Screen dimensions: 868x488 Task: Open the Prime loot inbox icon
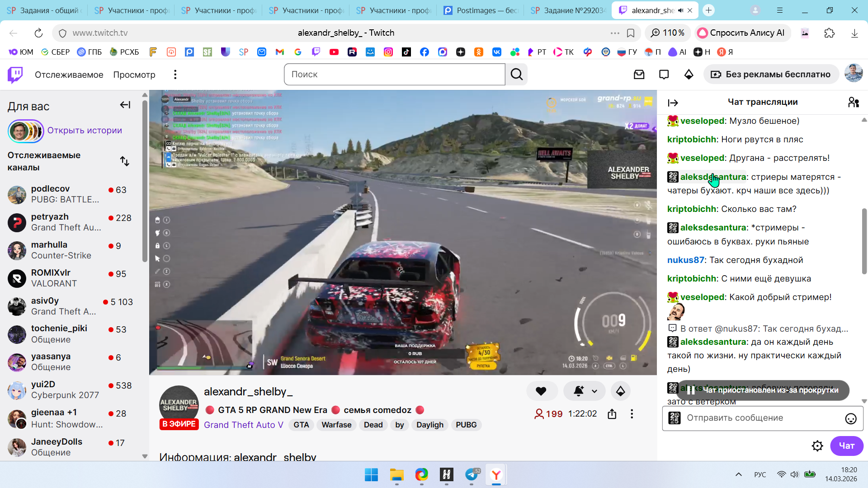click(639, 75)
